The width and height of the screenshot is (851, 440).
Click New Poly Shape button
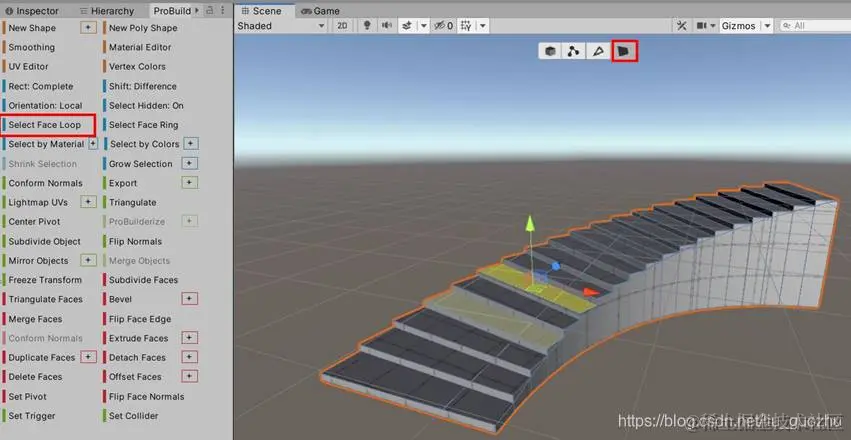click(x=143, y=28)
